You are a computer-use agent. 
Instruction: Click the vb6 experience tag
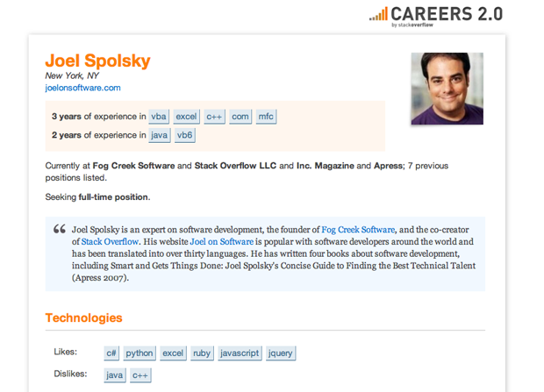pyautogui.click(x=185, y=136)
